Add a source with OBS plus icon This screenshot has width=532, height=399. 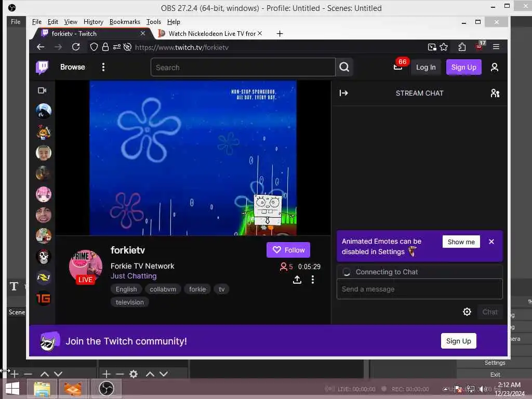click(x=106, y=374)
